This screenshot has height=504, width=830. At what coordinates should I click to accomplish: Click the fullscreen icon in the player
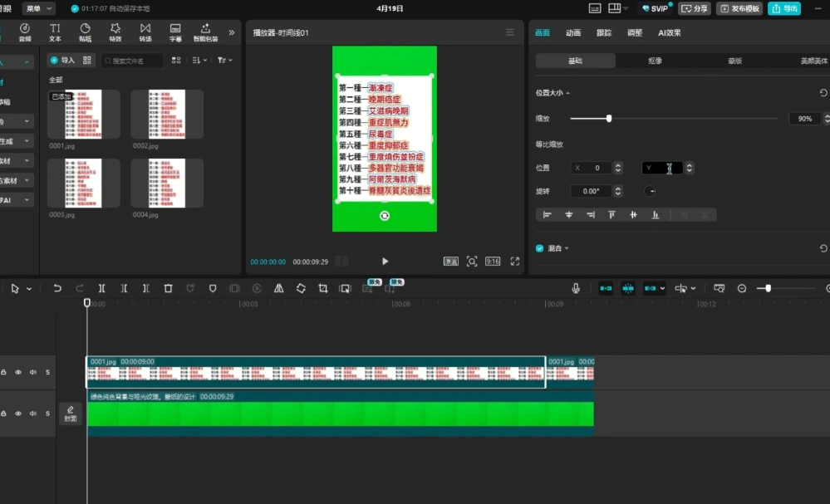pos(515,261)
